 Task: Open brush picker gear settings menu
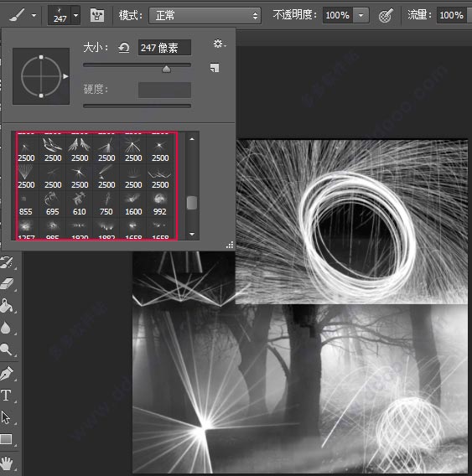pos(220,44)
